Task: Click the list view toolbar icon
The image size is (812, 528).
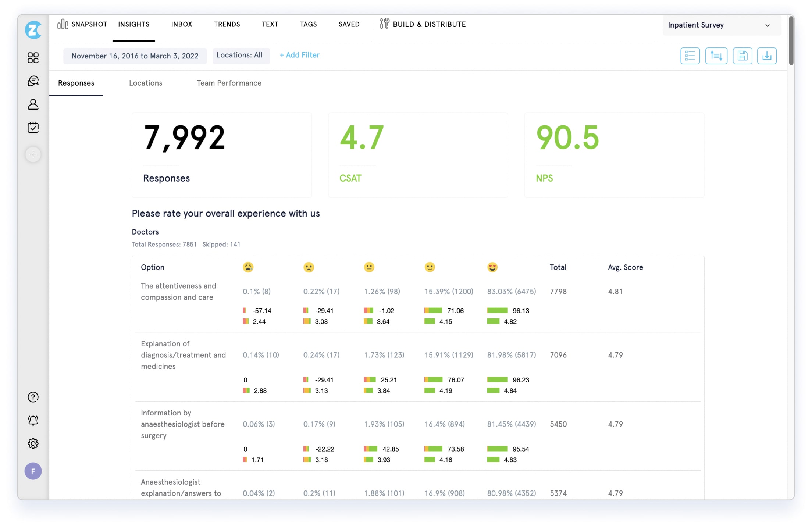Action: (x=690, y=56)
